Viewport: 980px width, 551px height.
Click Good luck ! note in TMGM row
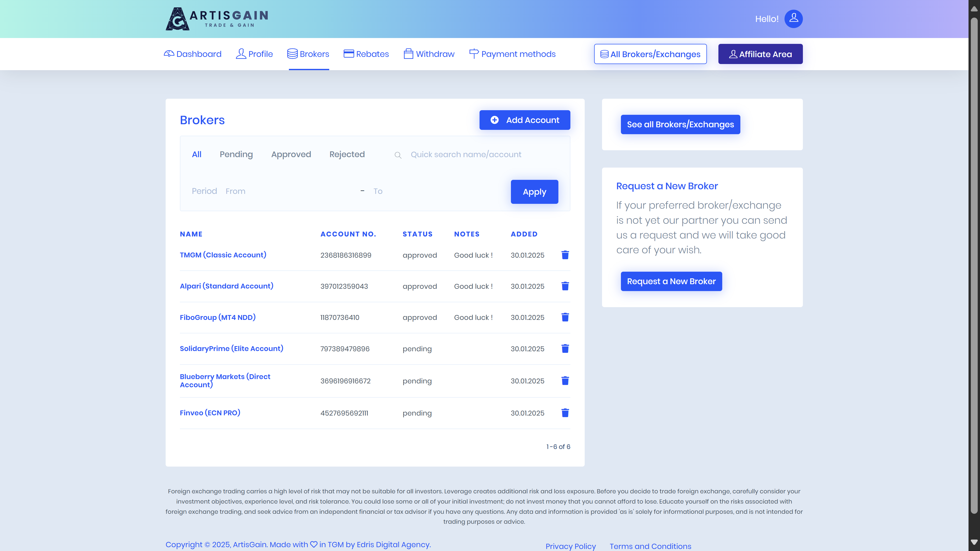[473, 255]
